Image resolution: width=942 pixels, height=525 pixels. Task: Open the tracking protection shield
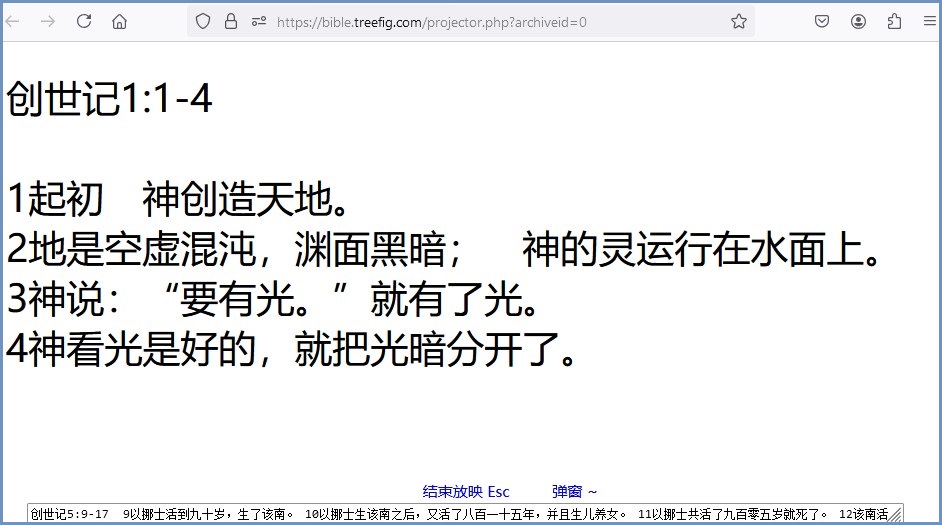point(203,21)
